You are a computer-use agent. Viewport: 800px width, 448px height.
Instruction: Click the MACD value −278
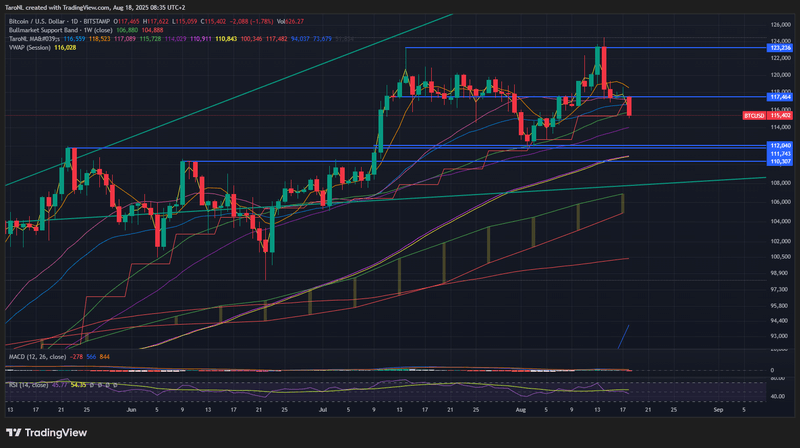tap(76, 357)
